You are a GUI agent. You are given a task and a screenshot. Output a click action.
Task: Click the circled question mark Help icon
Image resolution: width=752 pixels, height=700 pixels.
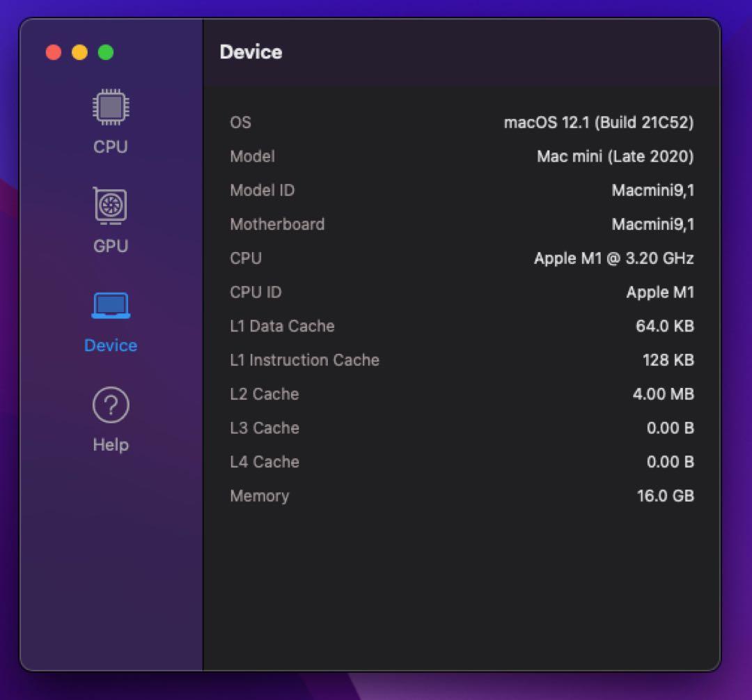click(x=110, y=404)
